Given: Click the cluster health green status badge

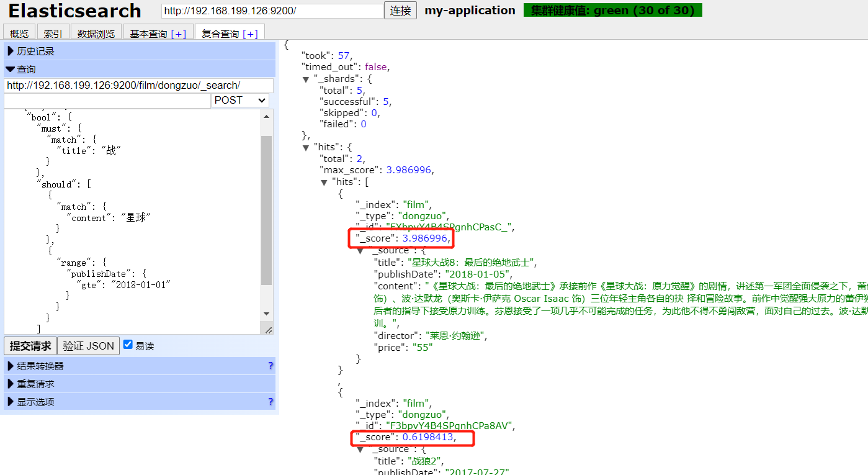Looking at the screenshot, I should 612,10.
